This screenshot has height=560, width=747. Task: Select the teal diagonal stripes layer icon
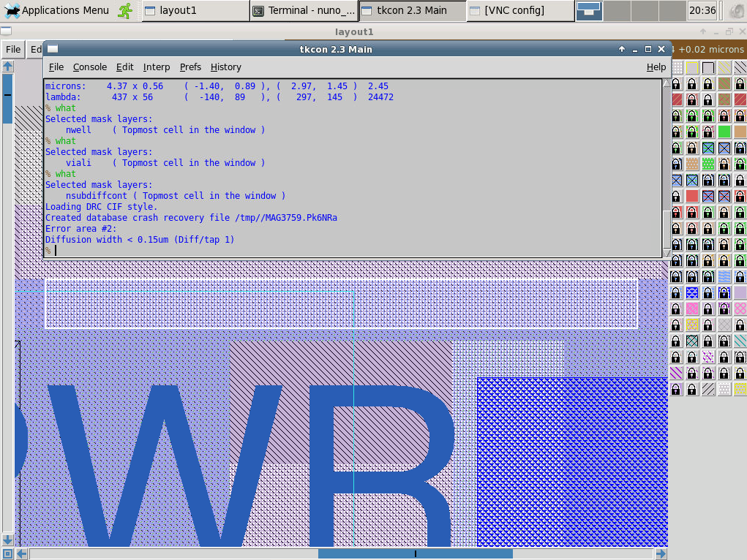coord(740,341)
